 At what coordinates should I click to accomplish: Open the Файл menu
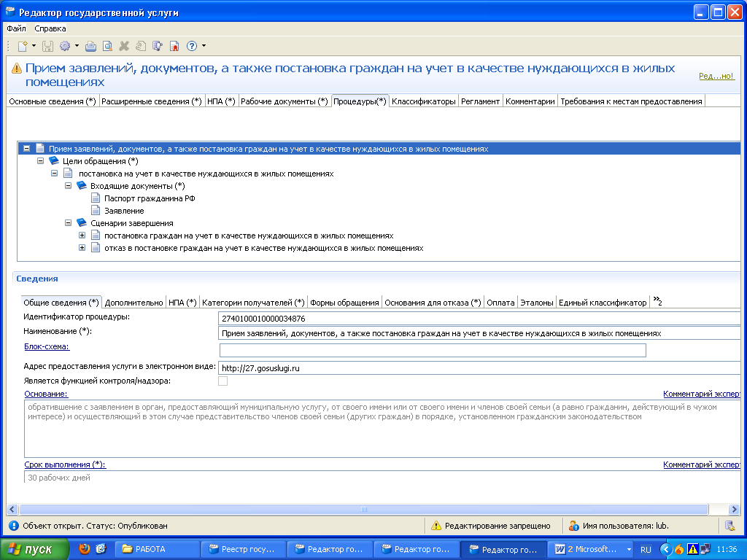click(16, 28)
